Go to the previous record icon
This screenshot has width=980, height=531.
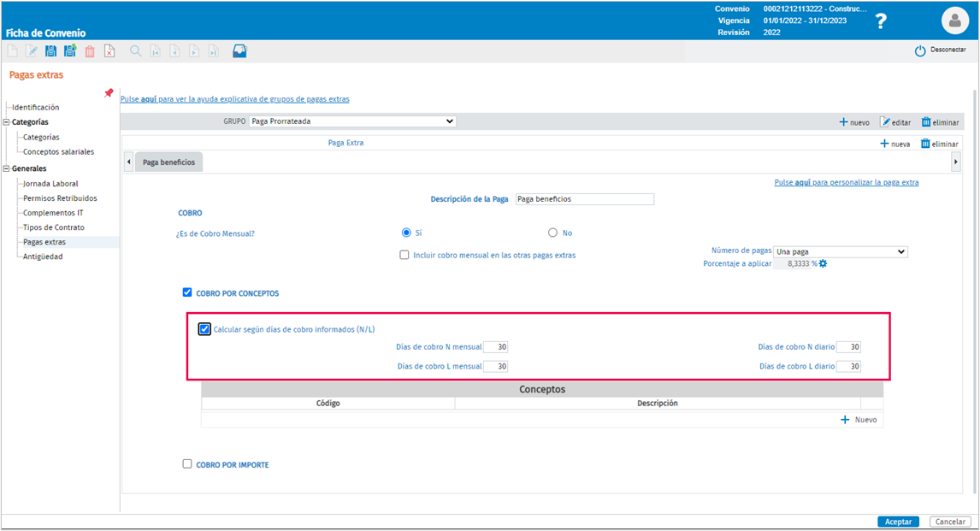click(174, 51)
